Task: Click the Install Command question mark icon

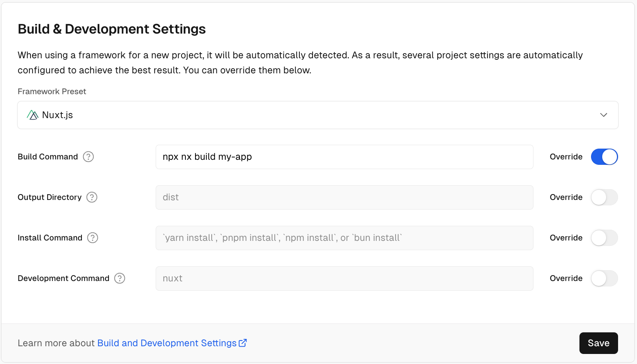Action: [x=92, y=238]
